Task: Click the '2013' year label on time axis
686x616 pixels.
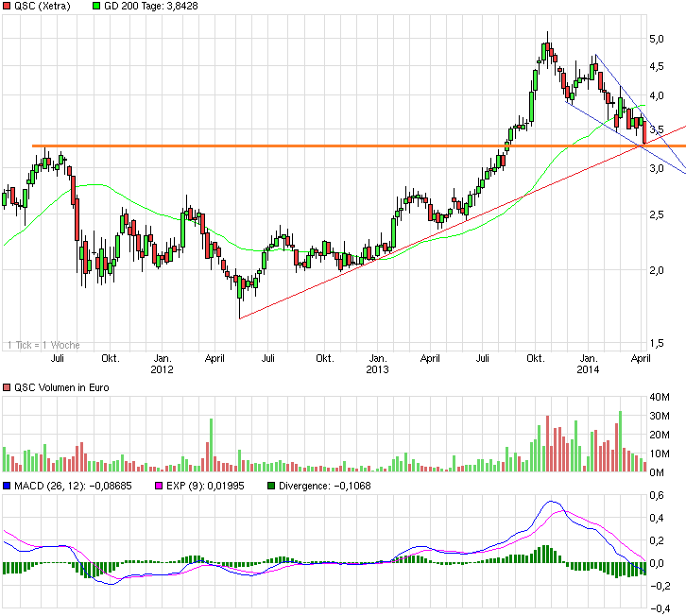Action: point(377,369)
